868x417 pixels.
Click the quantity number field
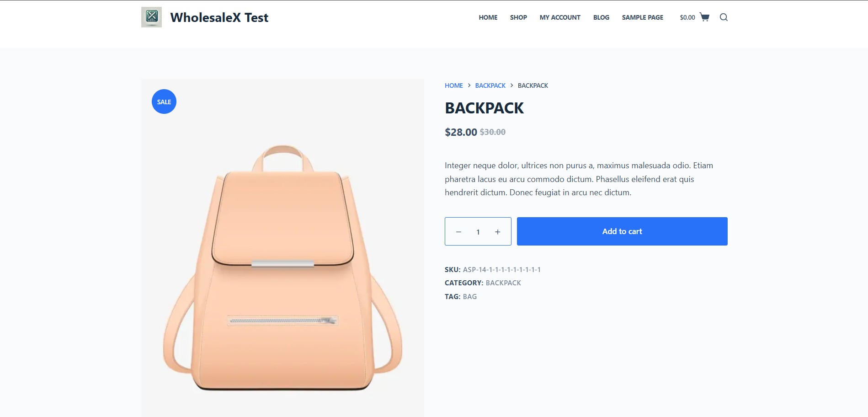pos(478,232)
